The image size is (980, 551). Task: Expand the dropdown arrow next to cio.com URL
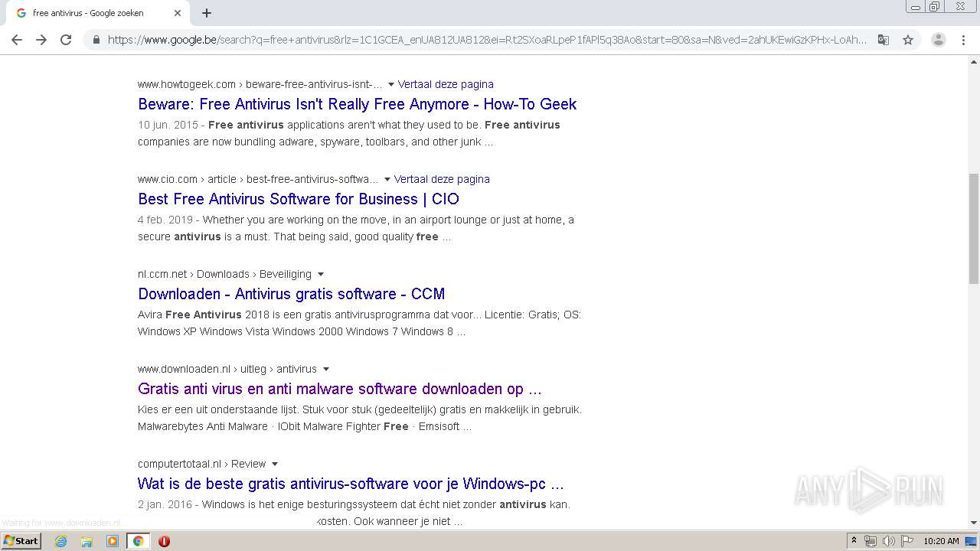click(x=387, y=179)
